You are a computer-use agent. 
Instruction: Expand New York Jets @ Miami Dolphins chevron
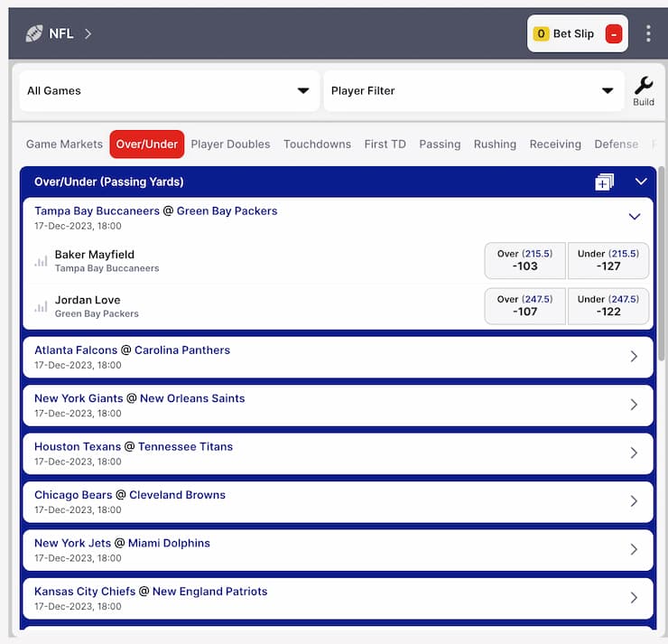pos(634,549)
